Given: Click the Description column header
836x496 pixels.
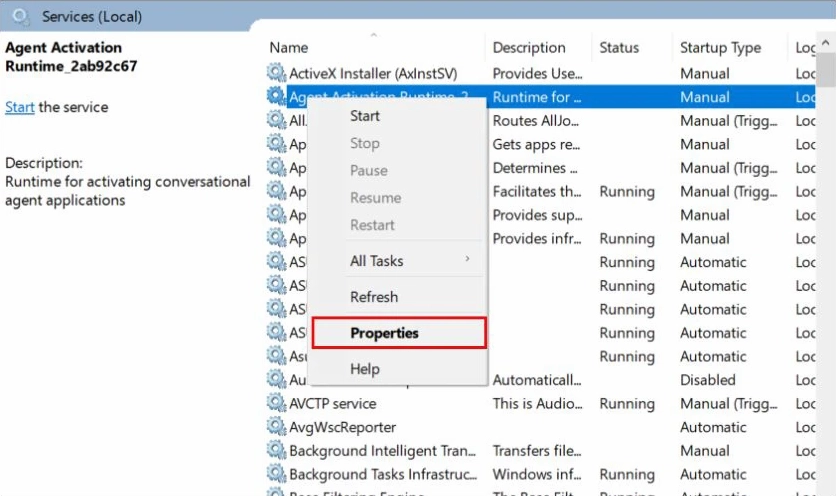Looking at the screenshot, I should click(529, 48).
